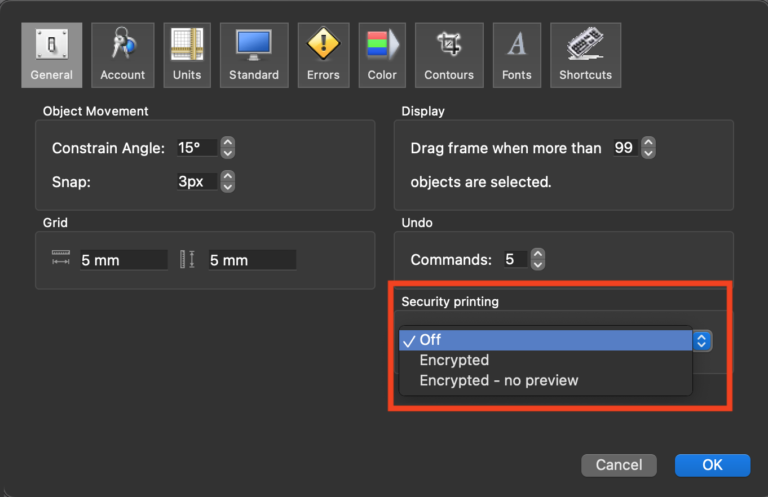Screen dimensions: 768x497
Task: Switch to the Contours preferences
Action: click(x=448, y=54)
